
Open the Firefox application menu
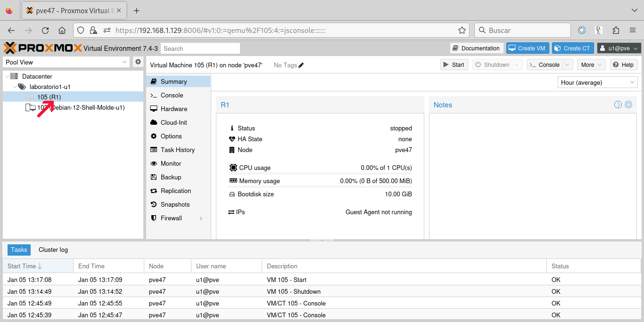tap(633, 30)
